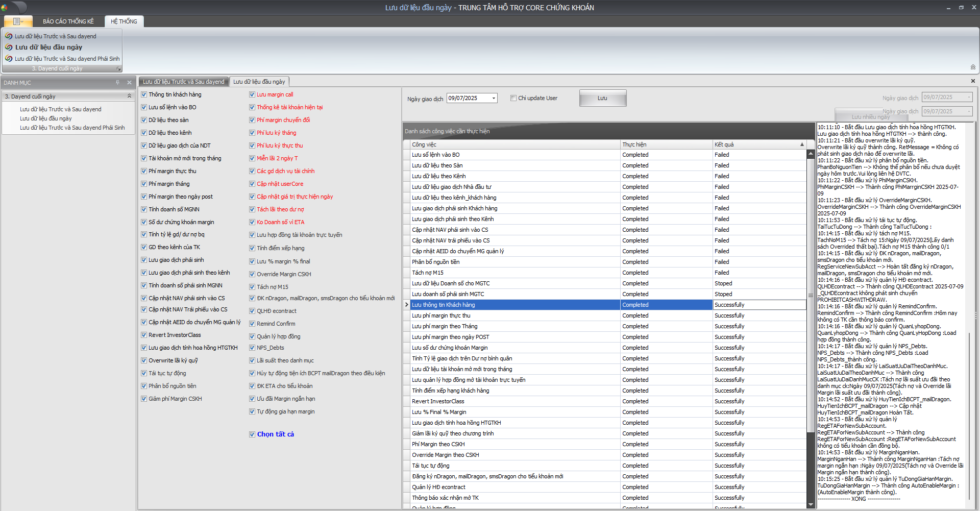Viewport: 980px width, 511px height.
Task: Uncheck Lưu margin call checkbox
Action: pos(252,94)
